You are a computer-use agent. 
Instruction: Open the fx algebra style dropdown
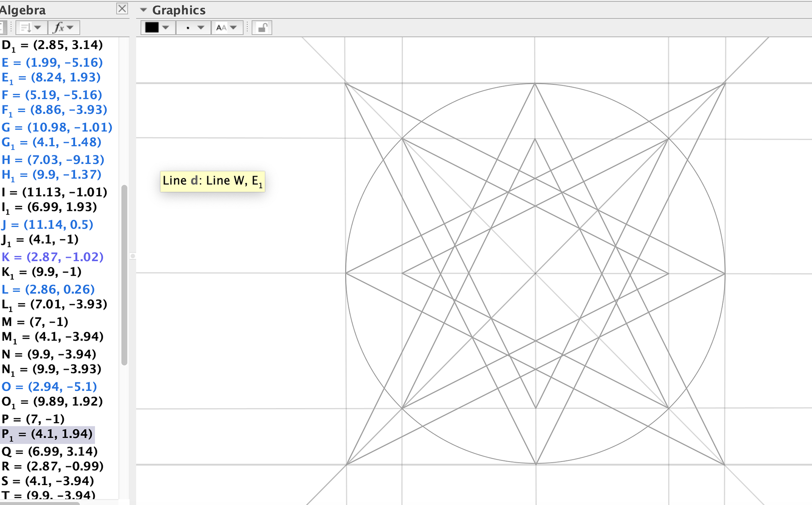coord(64,28)
